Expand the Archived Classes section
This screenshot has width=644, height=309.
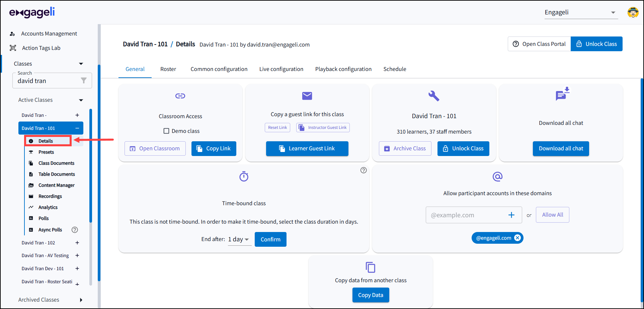tap(81, 300)
